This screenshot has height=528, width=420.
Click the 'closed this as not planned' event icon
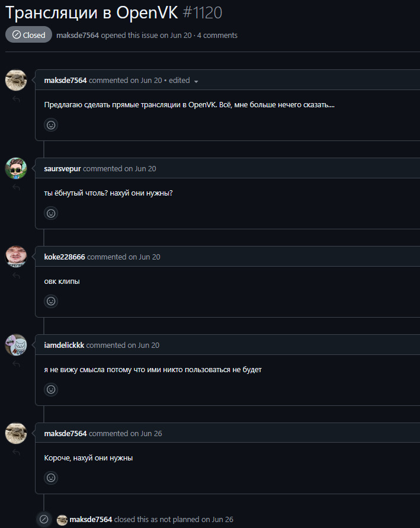[43, 520]
